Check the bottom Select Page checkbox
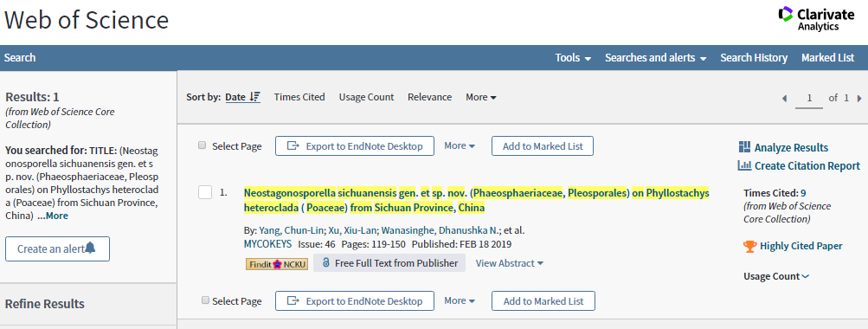Image resolution: width=868 pixels, height=329 pixels. coord(205,300)
